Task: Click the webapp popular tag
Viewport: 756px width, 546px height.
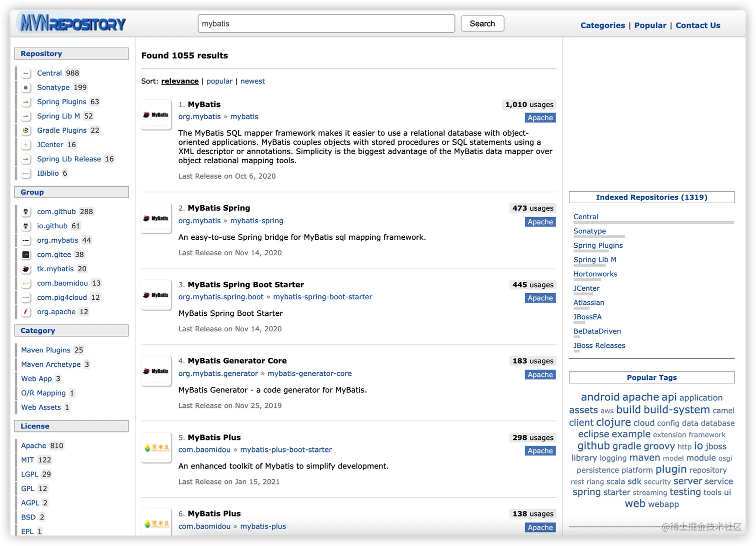Action: pos(663,504)
